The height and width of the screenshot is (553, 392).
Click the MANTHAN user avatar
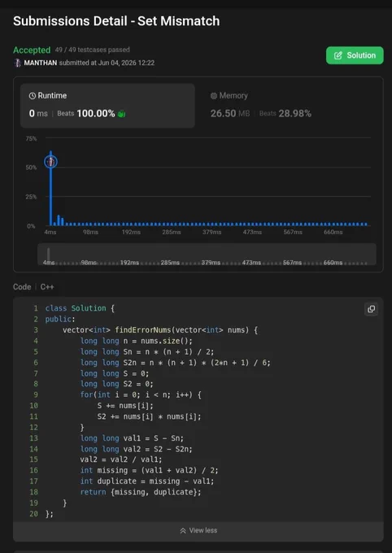click(17, 63)
